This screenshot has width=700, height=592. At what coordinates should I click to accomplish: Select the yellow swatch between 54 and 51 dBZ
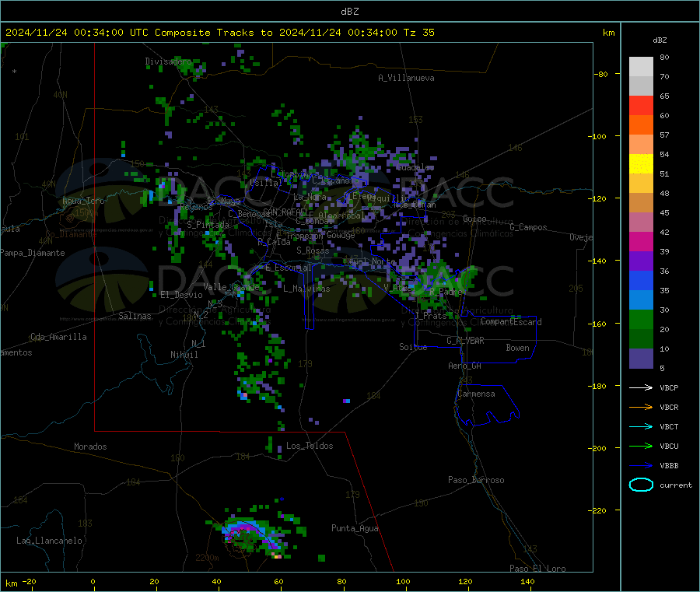(641, 164)
